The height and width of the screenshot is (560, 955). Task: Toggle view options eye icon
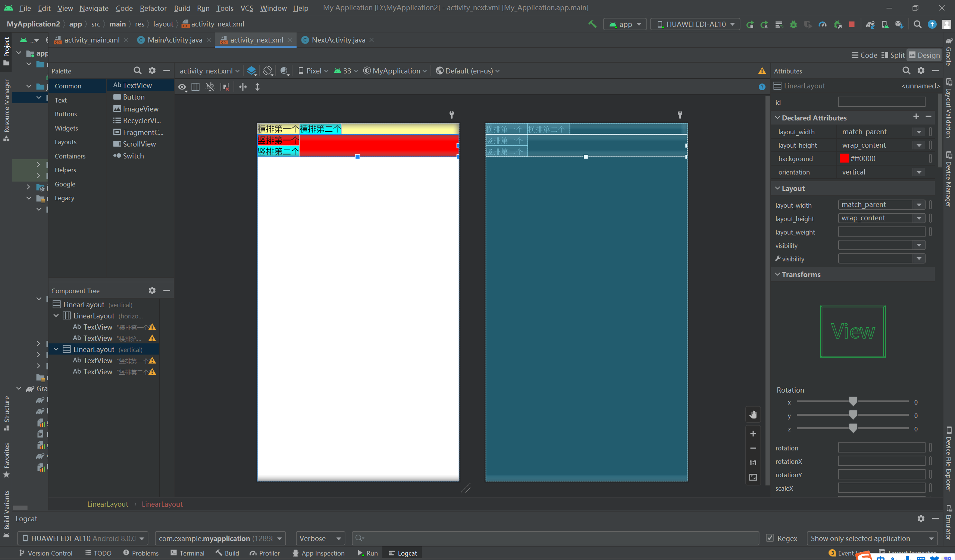tap(182, 87)
